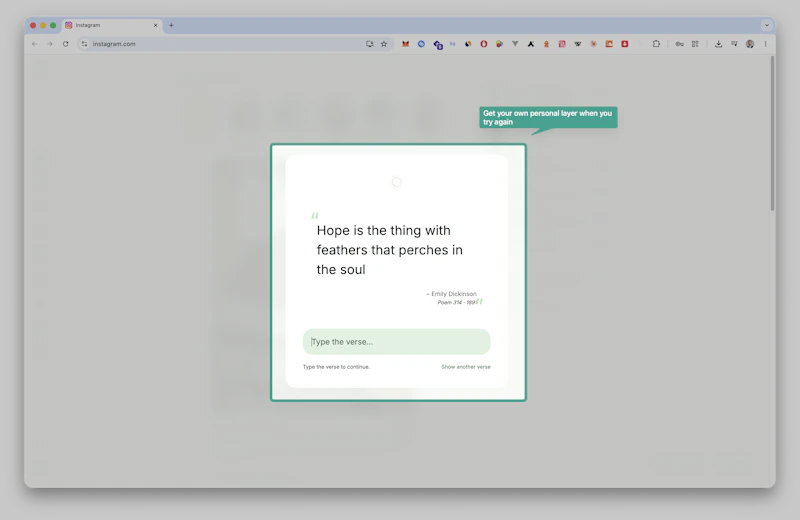Expand the tab search dropdown arrow
Viewport: 800px width, 520px height.
click(x=766, y=25)
